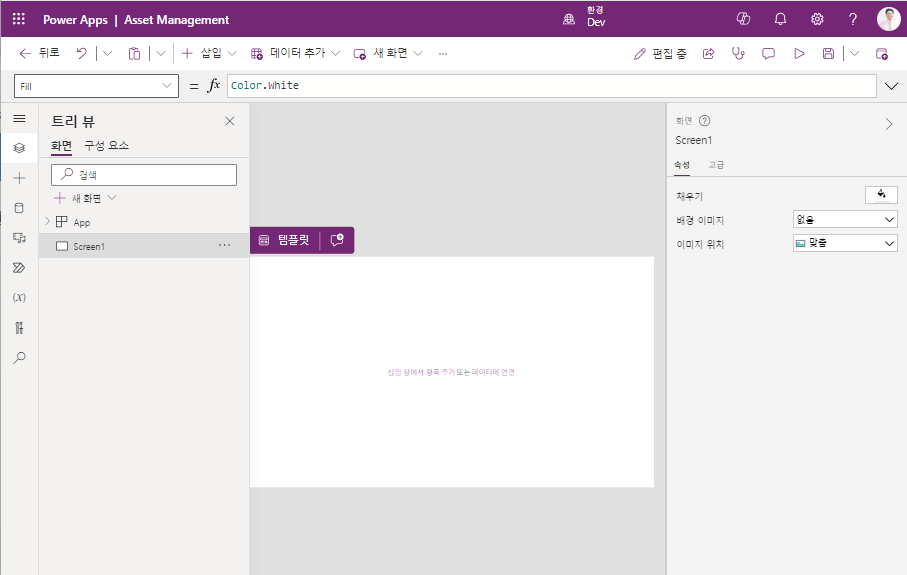Save the app with disk icon
907x575 pixels.
point(828,53)
